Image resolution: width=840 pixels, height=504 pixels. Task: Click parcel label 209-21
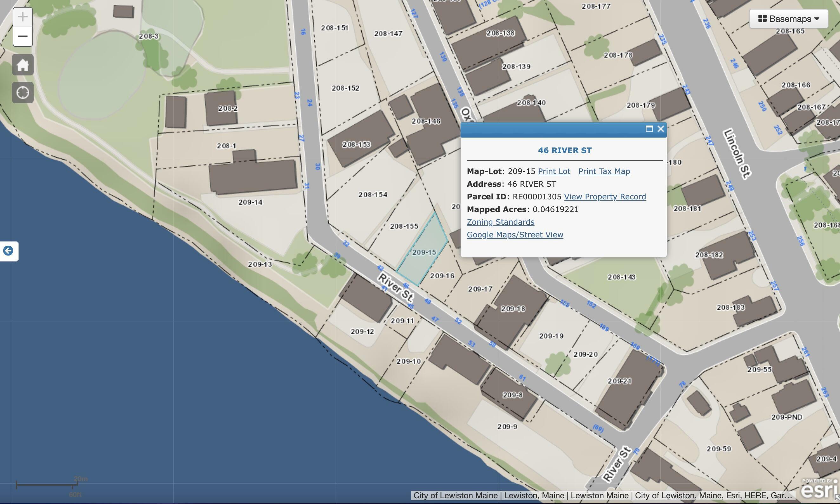620,381
